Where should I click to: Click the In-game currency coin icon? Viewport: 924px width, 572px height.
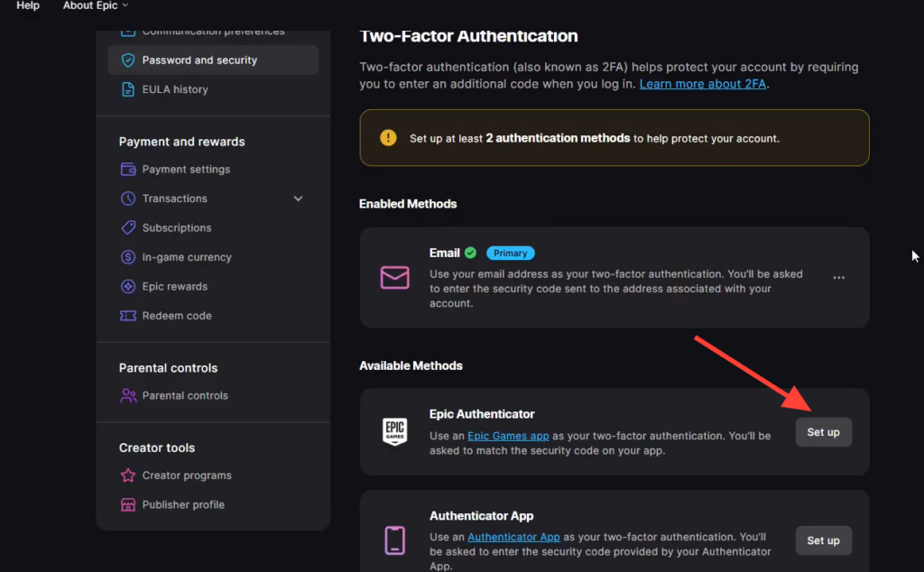128,257
